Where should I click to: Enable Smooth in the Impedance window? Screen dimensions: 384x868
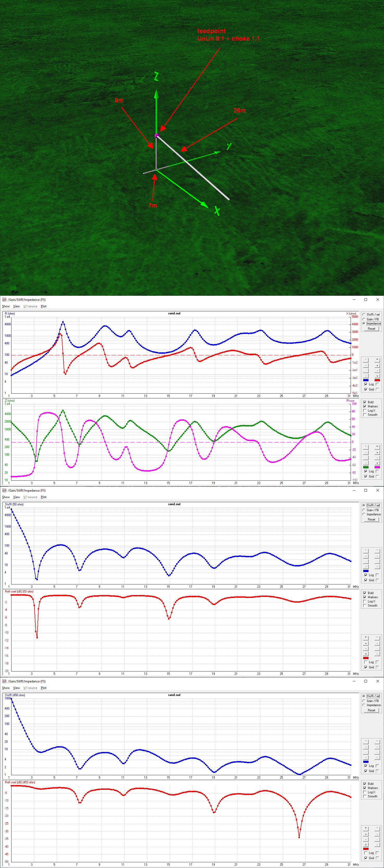click(x=365, y=415)
